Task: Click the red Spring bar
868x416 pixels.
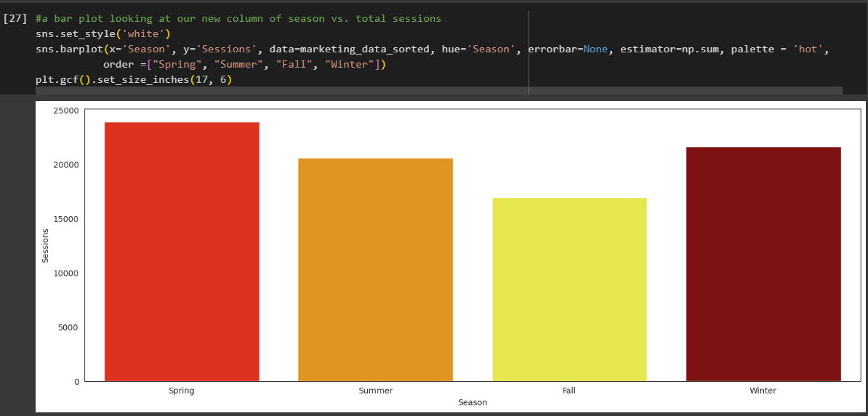Action: tap(182, 252)
